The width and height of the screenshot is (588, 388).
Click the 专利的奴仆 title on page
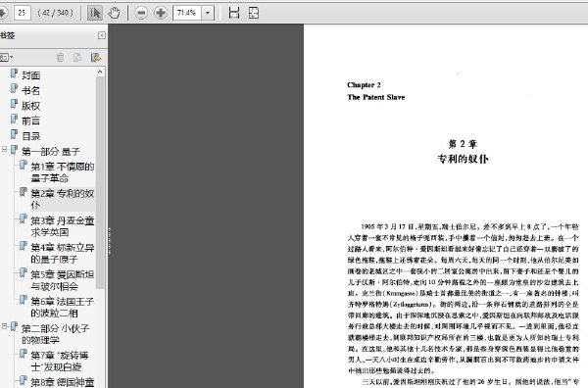[x=463, y=159]
